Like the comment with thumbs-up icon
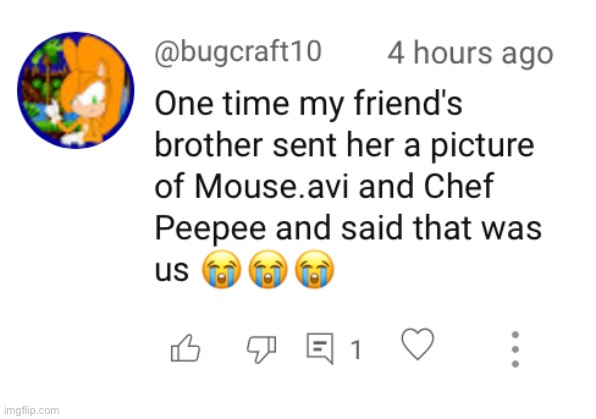Screen dimensions: 596x419 click(185, 348)
